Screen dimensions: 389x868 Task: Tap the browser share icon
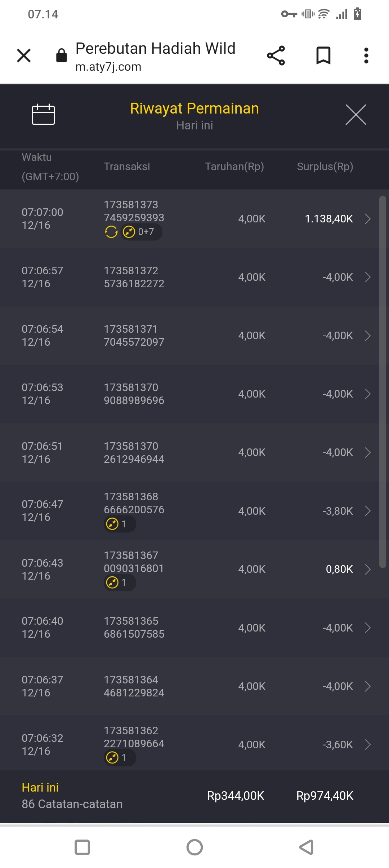tap(276, 56)
